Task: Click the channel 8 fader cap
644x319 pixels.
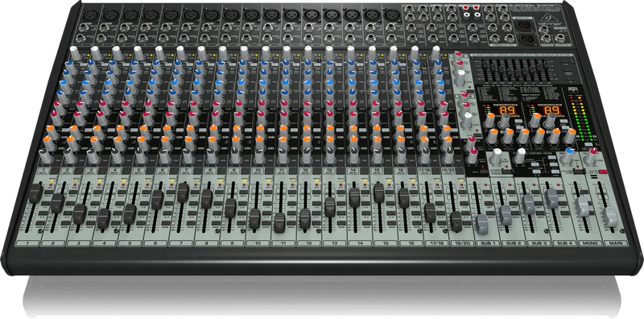Action: (x=207, y=199)
